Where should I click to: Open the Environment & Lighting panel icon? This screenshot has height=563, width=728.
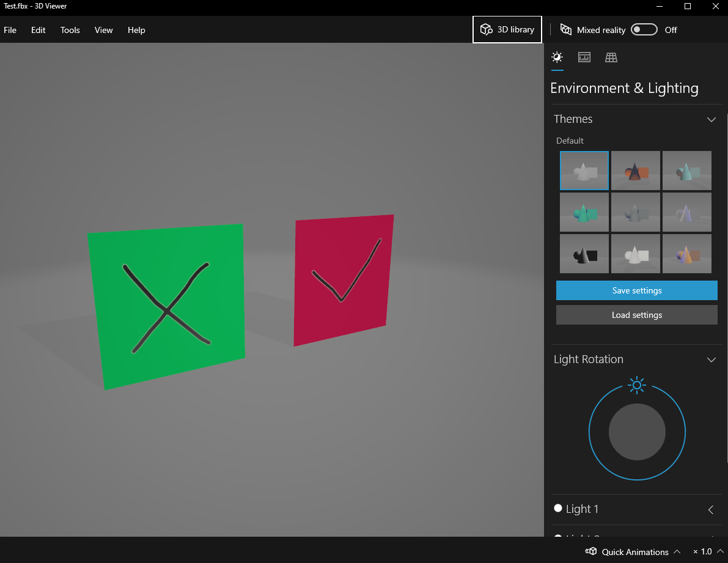coord(557,57)
